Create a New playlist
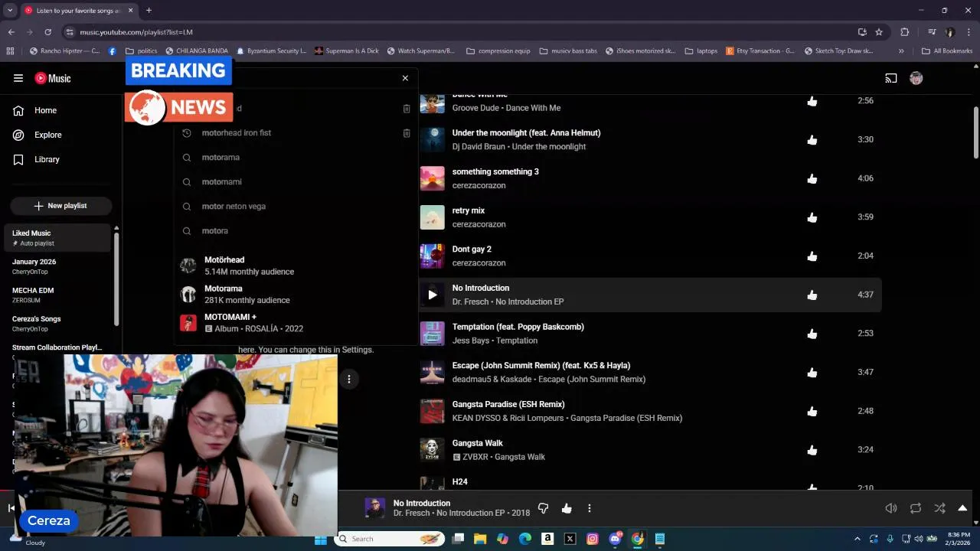 coord(61,206)
